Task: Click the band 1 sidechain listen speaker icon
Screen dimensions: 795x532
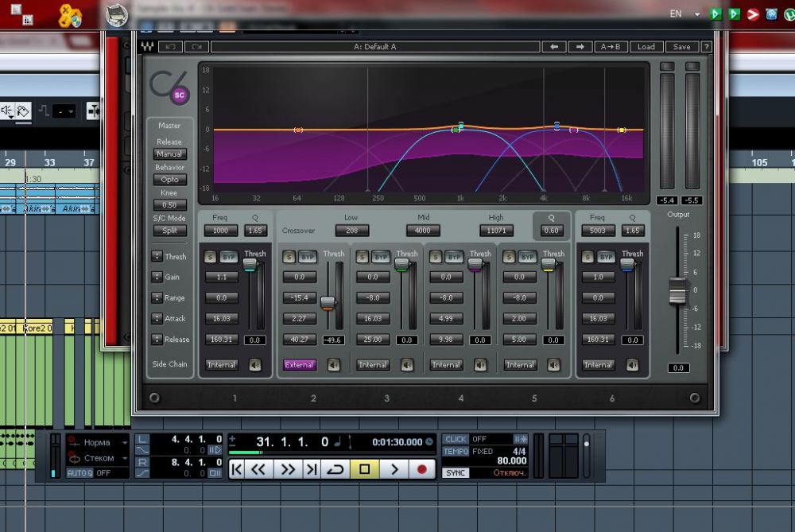Action: (255, 365)
